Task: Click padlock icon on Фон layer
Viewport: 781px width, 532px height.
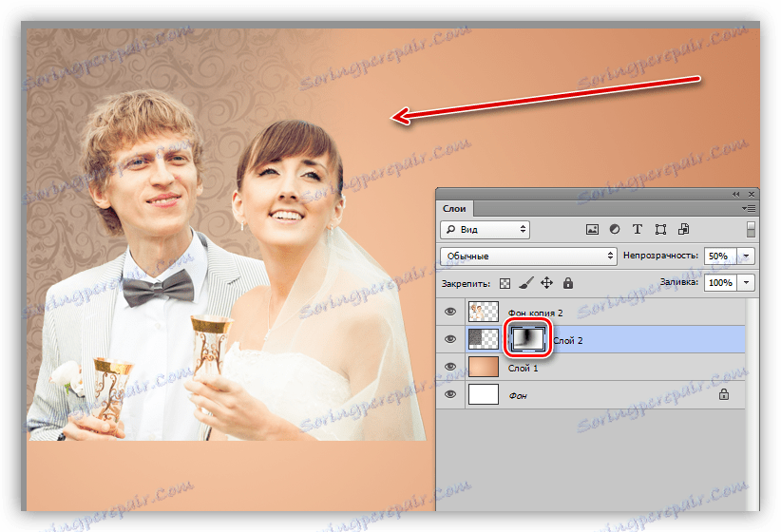Action: click(x=724, y=394)
